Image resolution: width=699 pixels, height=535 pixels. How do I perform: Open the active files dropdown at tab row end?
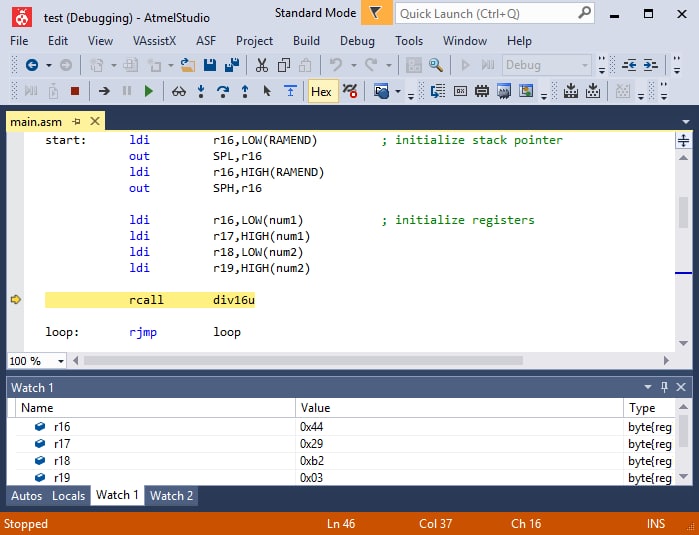coord(686,122)
